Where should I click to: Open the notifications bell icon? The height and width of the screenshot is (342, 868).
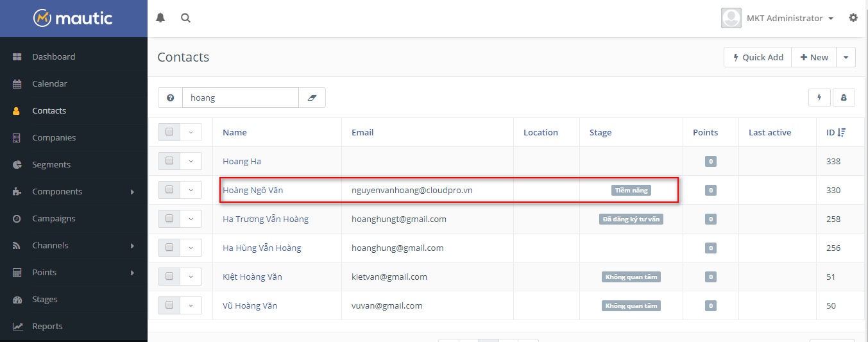[x=160, y=18]
